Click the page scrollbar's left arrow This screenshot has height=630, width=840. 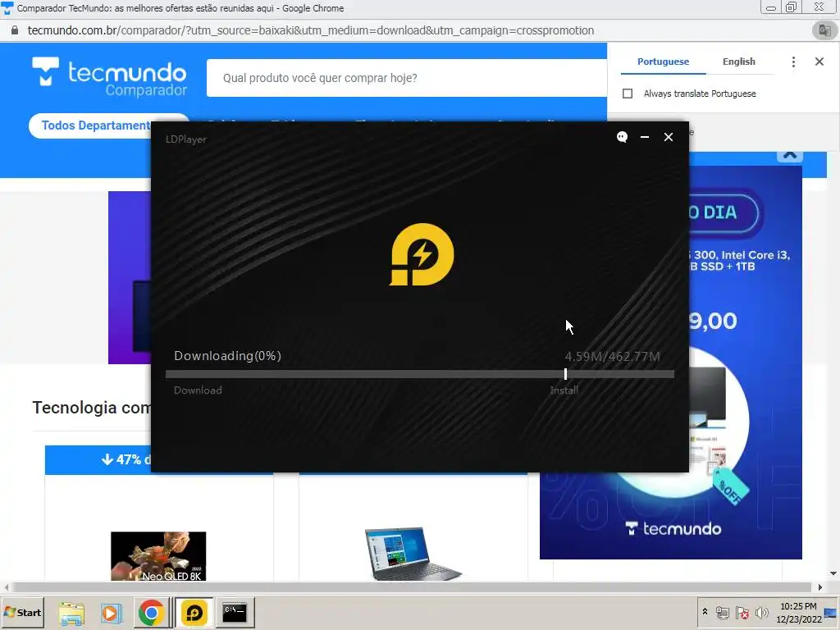6,587
